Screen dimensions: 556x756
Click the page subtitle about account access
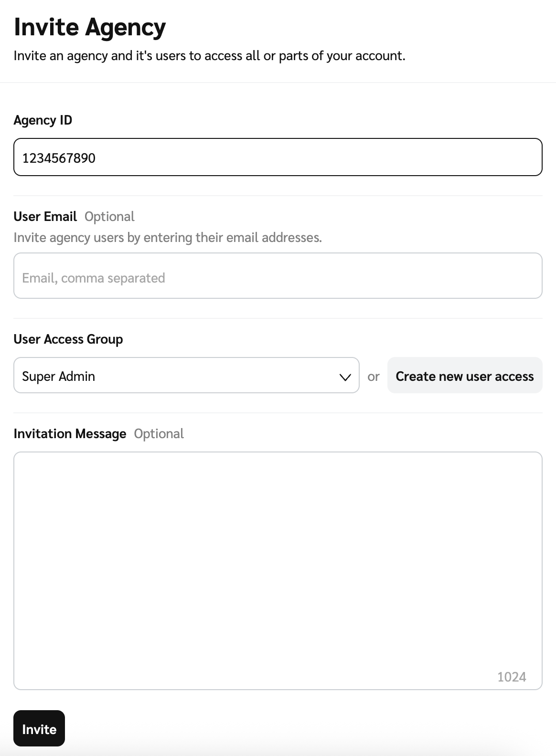tap(209, 56)
